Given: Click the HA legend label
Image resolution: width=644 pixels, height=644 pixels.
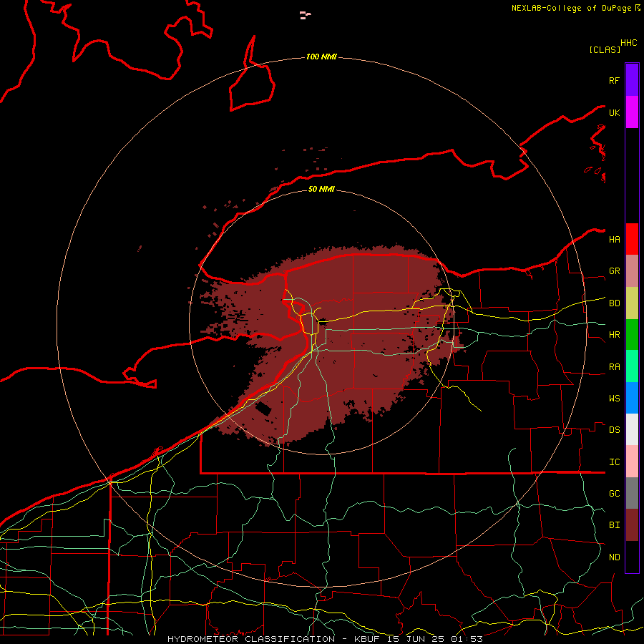Looking at the screenshot, I should 614,240.
